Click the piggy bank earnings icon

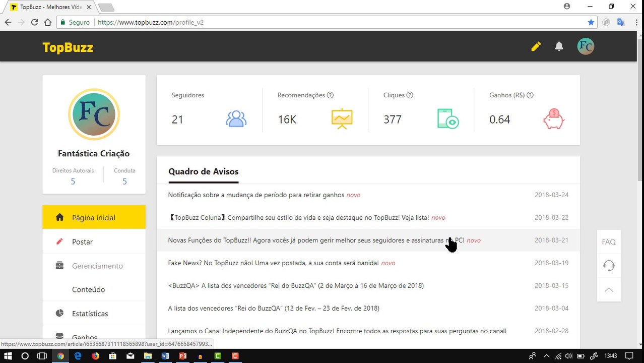pos(553,119)
